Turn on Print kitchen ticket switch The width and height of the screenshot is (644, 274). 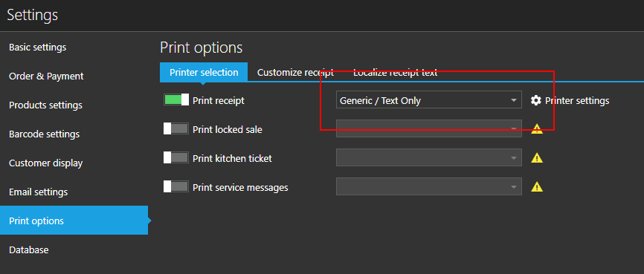[176, 157]
